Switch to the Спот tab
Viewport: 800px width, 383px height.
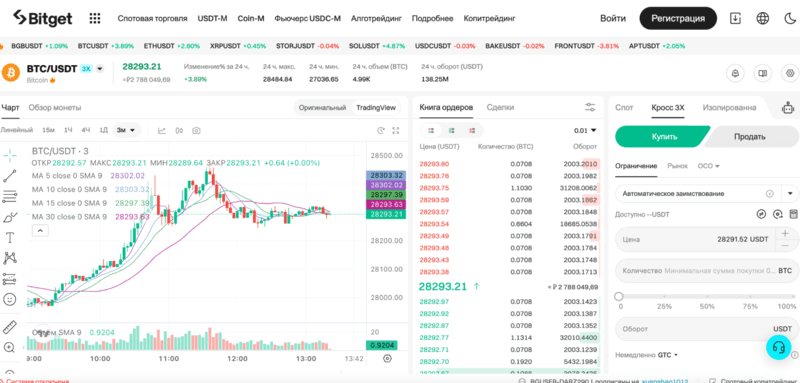click(x=624, y=108)
